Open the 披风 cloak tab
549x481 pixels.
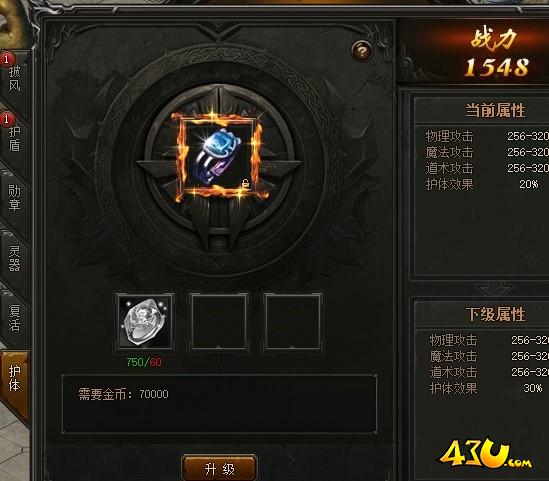(15, 76)
